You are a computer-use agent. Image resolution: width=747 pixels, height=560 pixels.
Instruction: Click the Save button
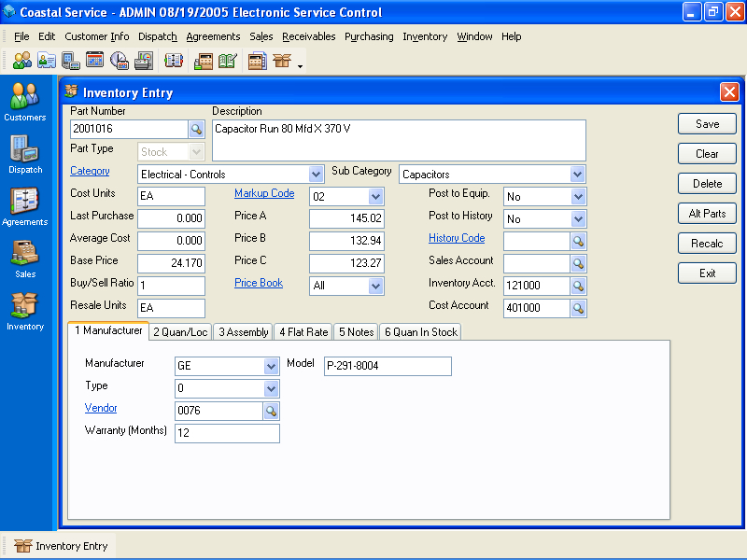(x=707, y=124)
